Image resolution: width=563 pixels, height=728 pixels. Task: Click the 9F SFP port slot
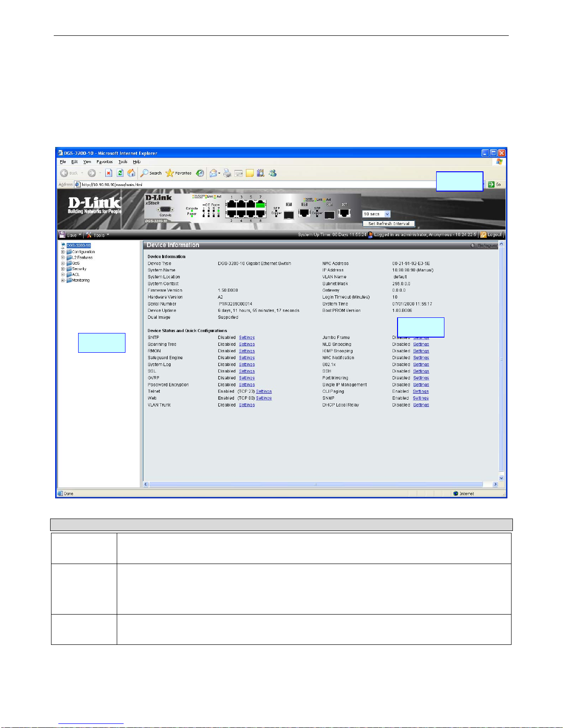click(289, 214)
